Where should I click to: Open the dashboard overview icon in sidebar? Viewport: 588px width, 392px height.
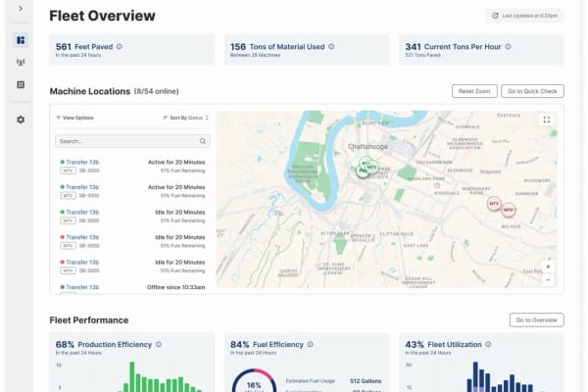[x=21, y=40]
